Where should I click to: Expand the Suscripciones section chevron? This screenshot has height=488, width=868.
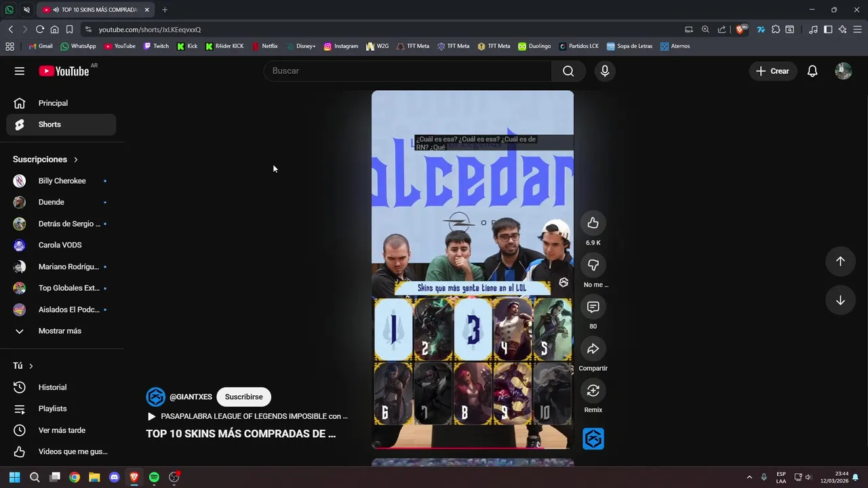tap(76, 159)
